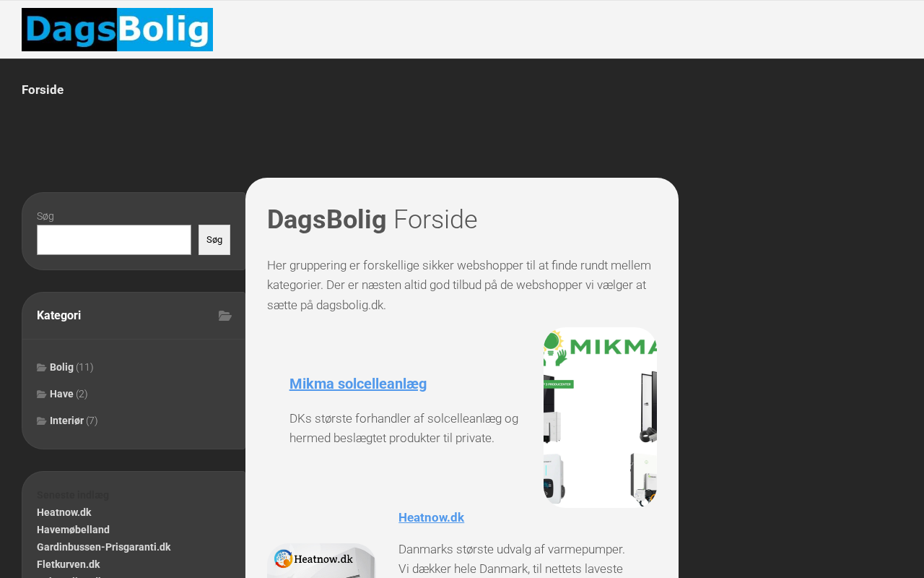Focus the search input field
The height and width of the screenshot is (578, 924).
[114, 240]
